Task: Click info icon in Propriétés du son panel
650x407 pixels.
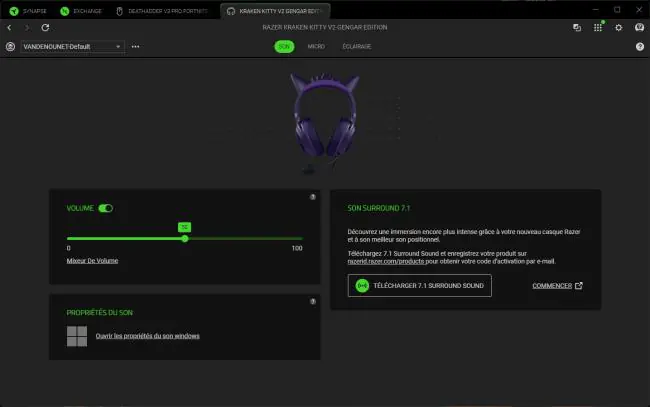Action: (x=313, y=301)
